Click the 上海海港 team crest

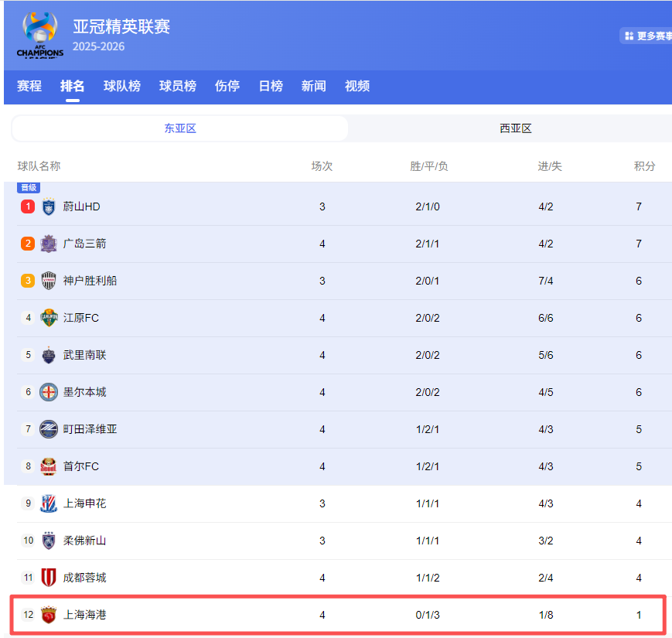click(x=49, y=615)
